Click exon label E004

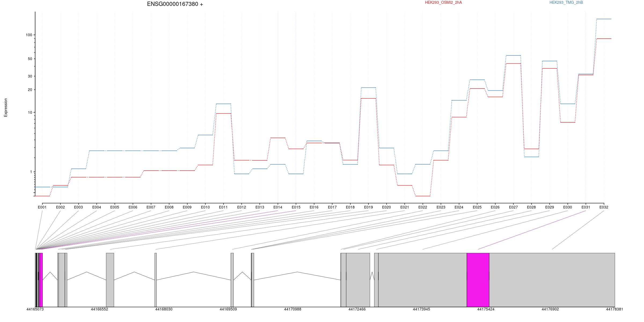(x=97, y=207)
